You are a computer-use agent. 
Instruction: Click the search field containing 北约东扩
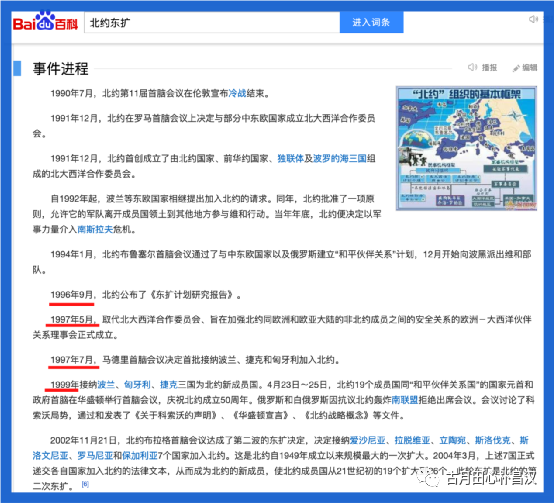coord(212,23)
